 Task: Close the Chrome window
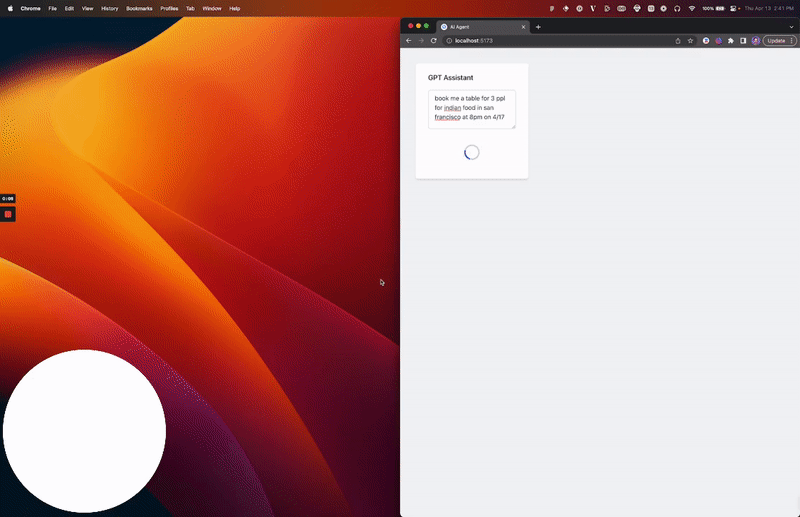coord(410,26)
